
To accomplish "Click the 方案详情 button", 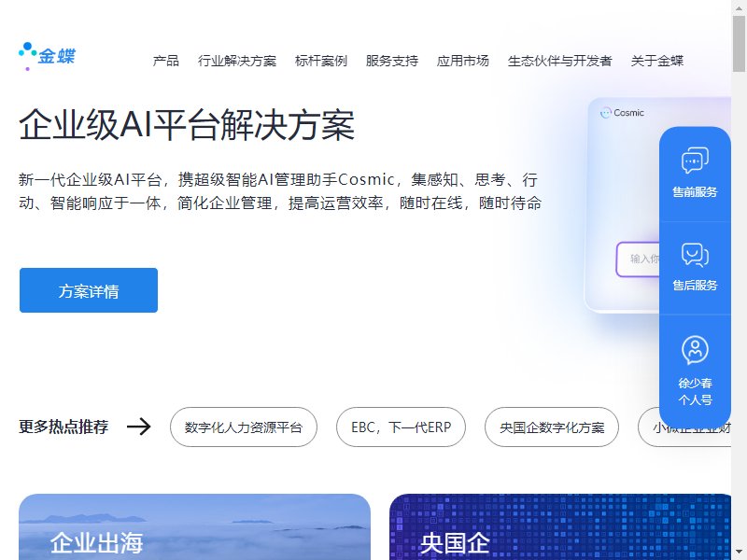I will (x=89, y=290).
